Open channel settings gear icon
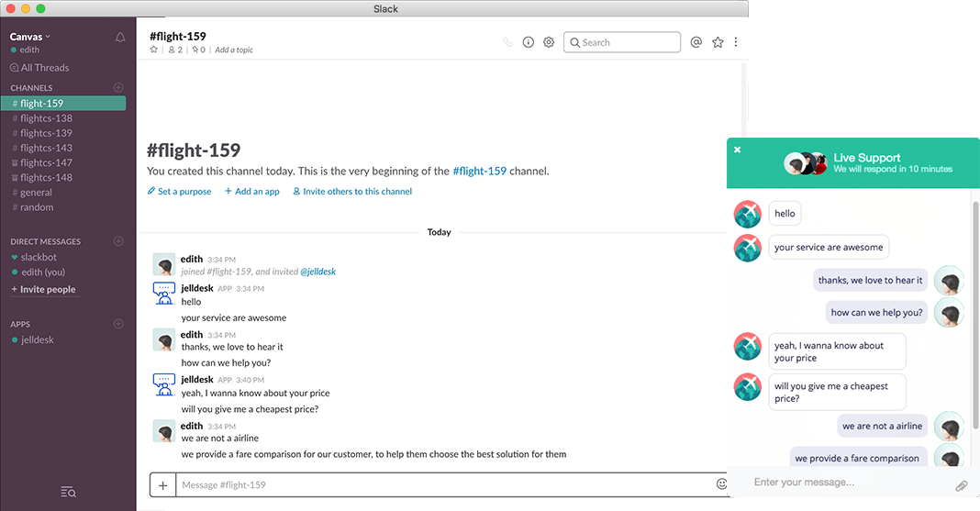Screen dimensions: 980x511 tap(549, 42)
